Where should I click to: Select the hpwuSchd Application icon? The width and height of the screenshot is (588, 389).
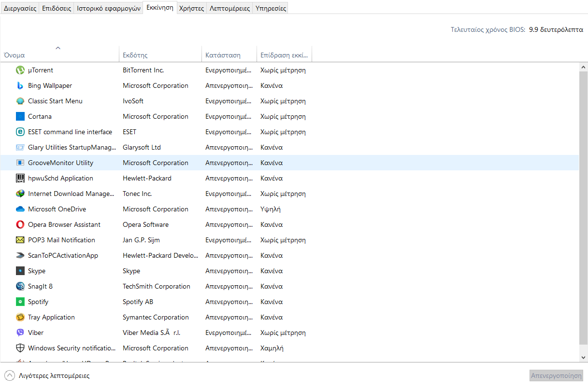(20, 178)
